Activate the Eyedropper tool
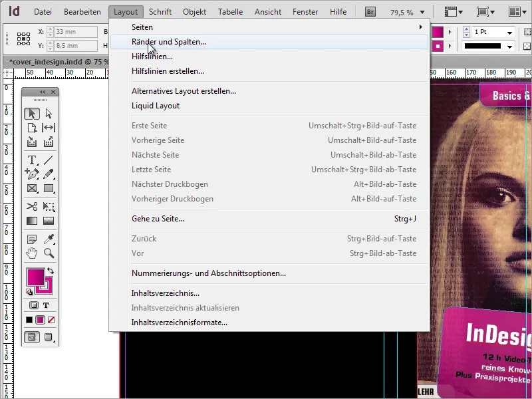 (x=49, y=239)
